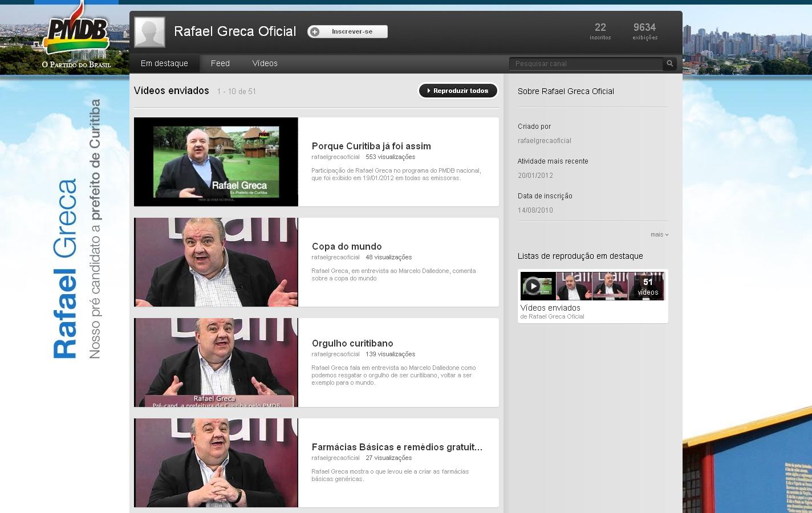Screen dimensions: 812x513
Task: Switch to the Feed tab
Action: pyautogui.click(x=220, y=63)
